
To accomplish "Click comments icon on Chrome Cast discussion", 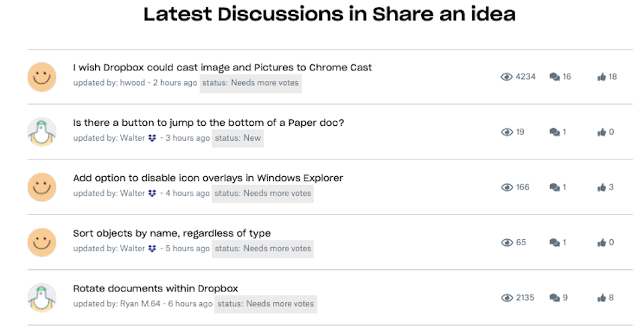I will (x=555, y=77).
